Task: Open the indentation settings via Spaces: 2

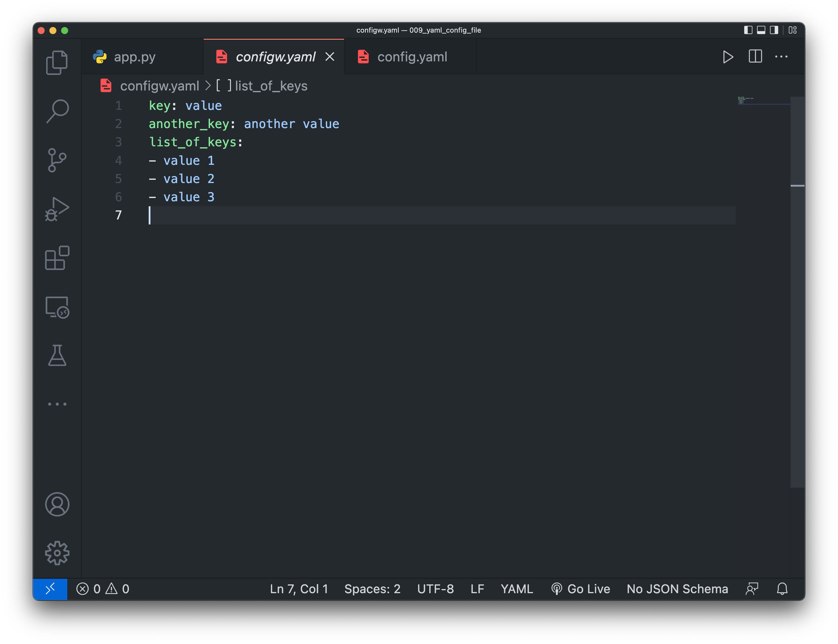Action: point(372,589)
